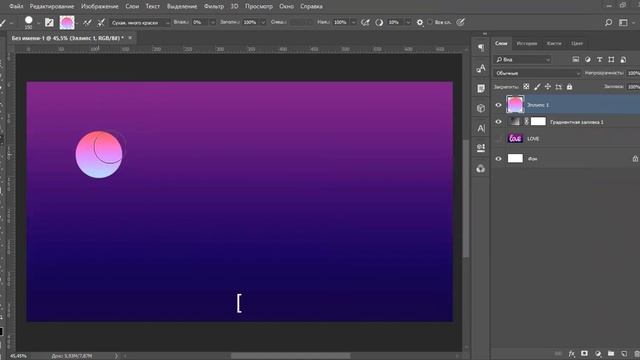Open the Просмотр menu
640x360 pixels.
[259, 7]
